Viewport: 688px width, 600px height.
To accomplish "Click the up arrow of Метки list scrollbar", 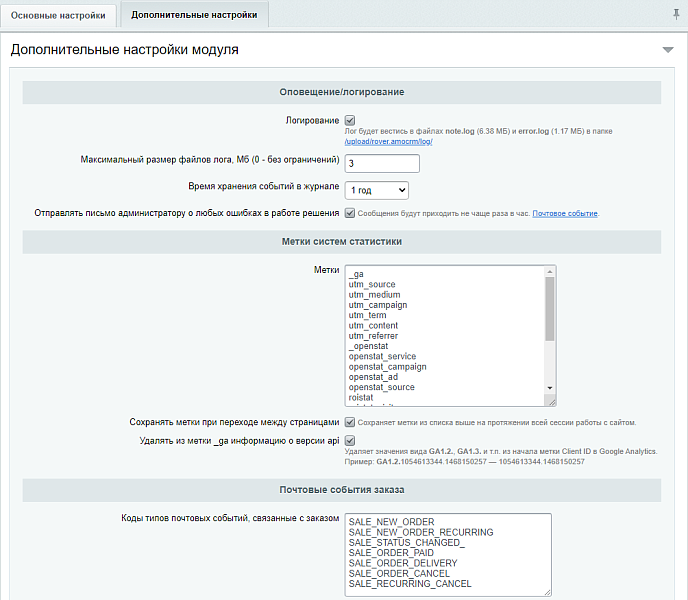I will point(550,271).
